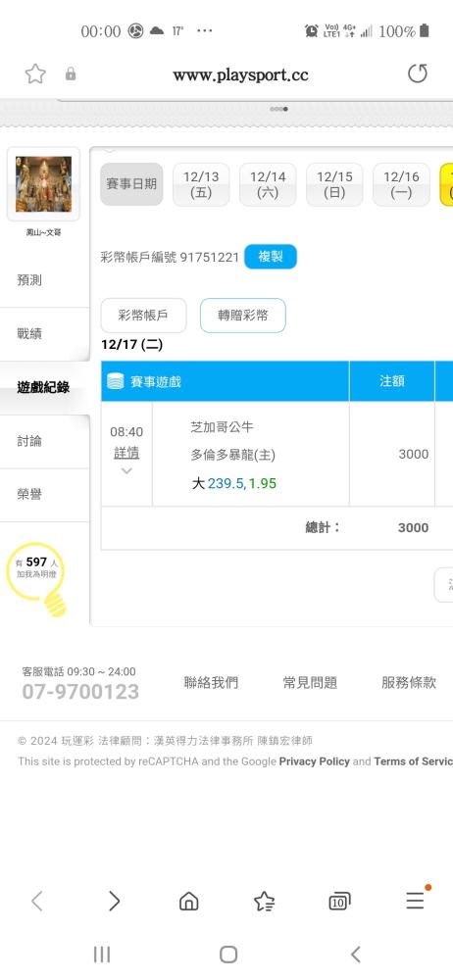Viewport: 453px width, 980px height.
Task: Go back with the browser back arrow
Action: 37,901
